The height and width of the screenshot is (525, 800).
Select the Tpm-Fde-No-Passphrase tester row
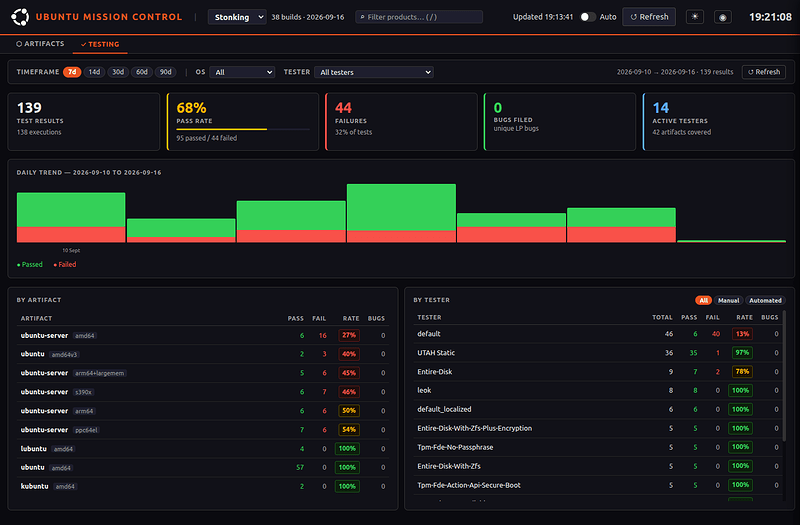(x=597, y=447)
